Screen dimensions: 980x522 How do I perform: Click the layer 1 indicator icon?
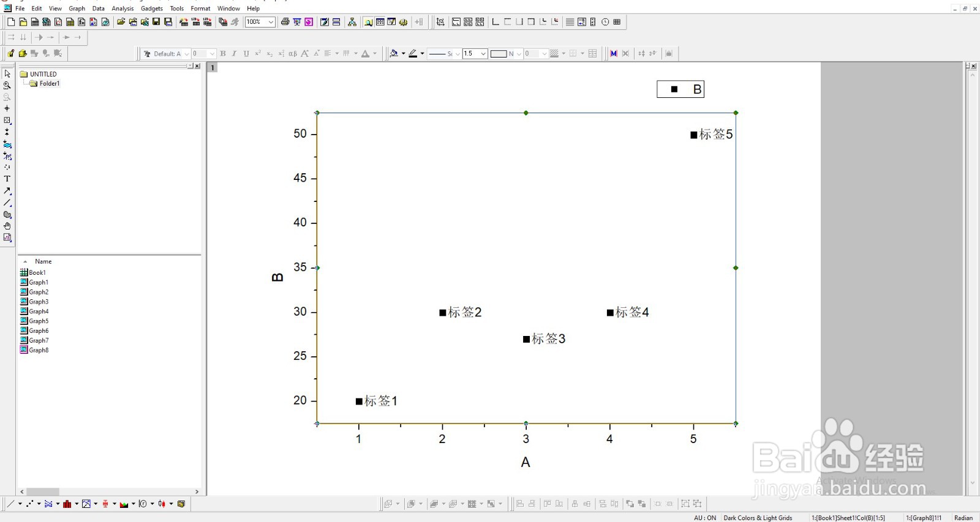coord(213,67)
